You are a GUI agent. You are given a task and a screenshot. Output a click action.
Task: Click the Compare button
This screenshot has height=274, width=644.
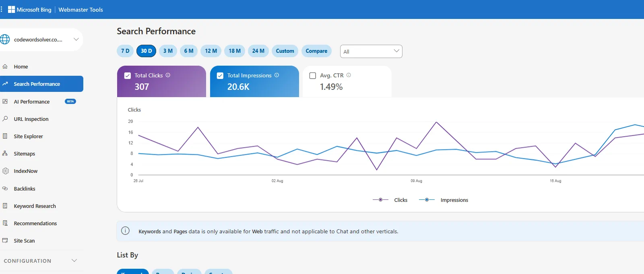point(316,51)
